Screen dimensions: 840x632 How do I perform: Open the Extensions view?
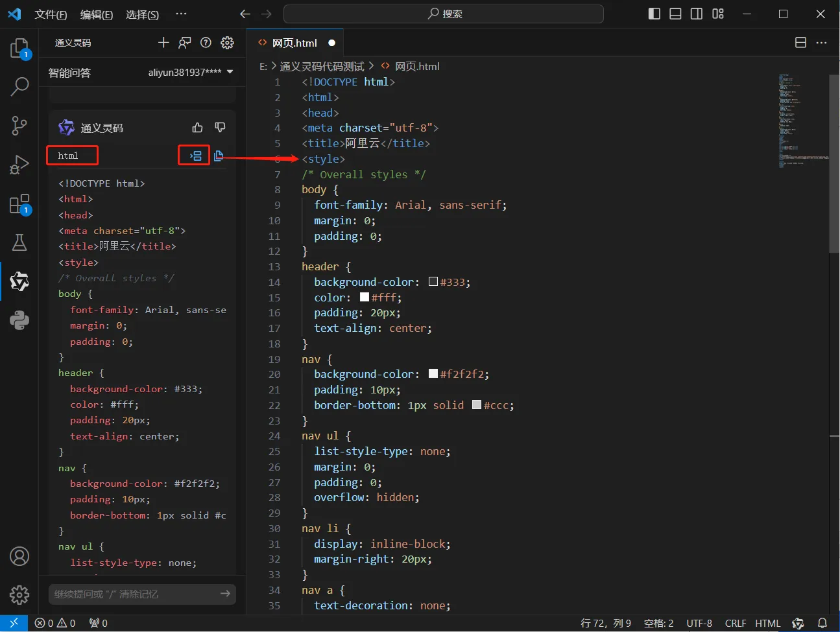[x=19, y=204]
